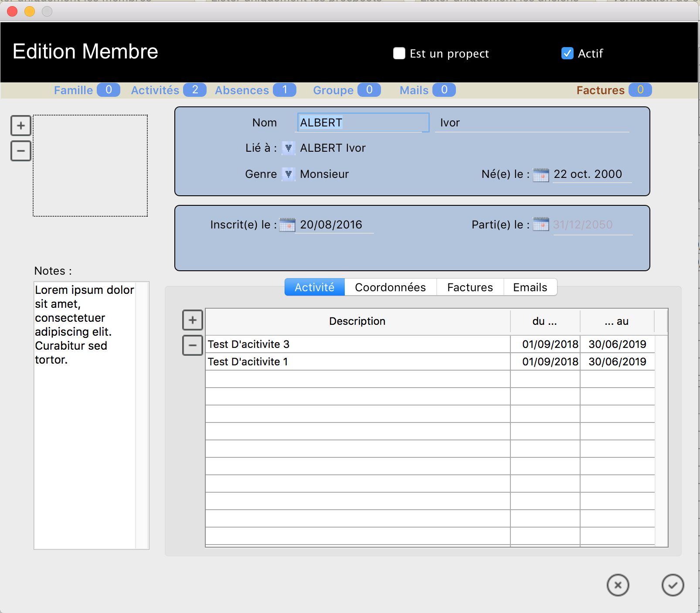Enable the 'Est un propect' checkbox
This screenshot has width=700, height=613.
click(399, 54)
